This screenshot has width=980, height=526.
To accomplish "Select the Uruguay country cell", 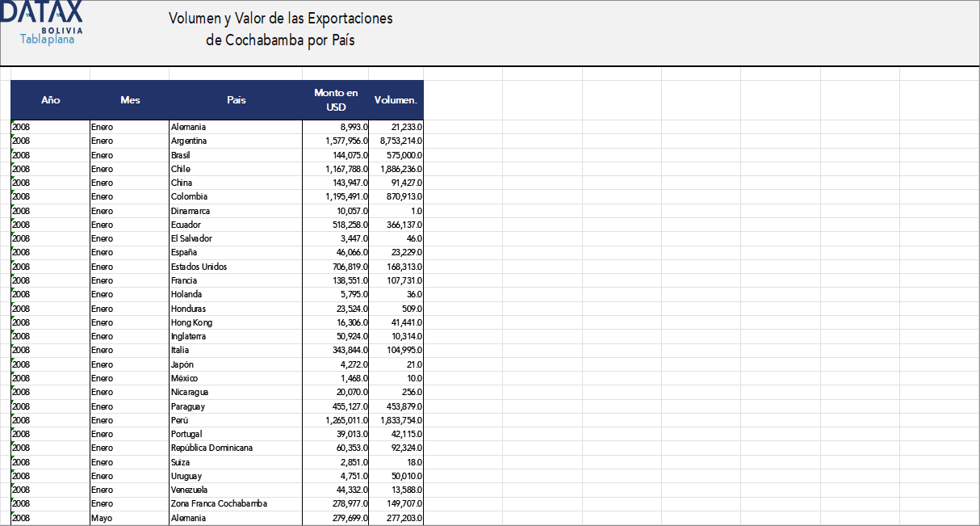I will point(236,476).
